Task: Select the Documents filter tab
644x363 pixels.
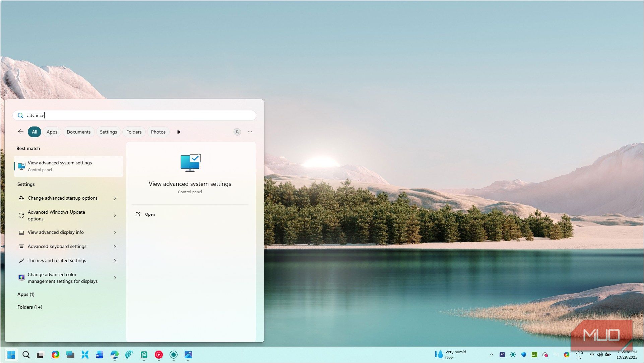Action: [78, 132]
